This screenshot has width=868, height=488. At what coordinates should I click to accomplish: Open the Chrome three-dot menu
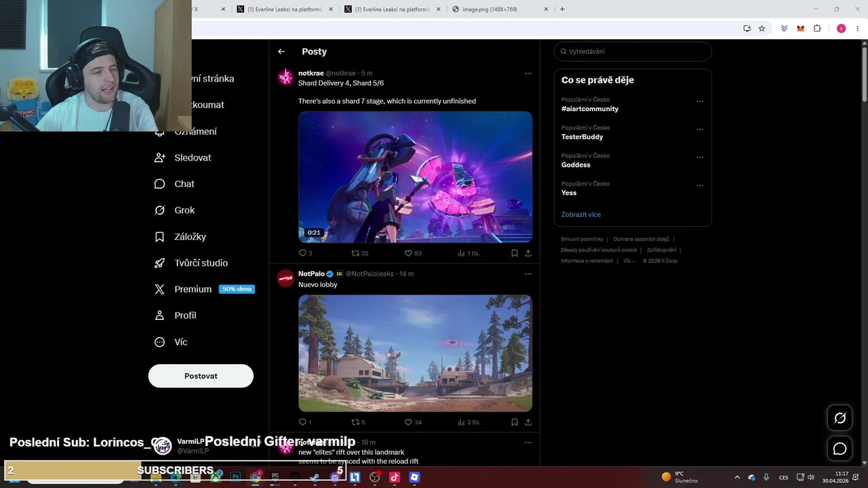coord(858,28)
